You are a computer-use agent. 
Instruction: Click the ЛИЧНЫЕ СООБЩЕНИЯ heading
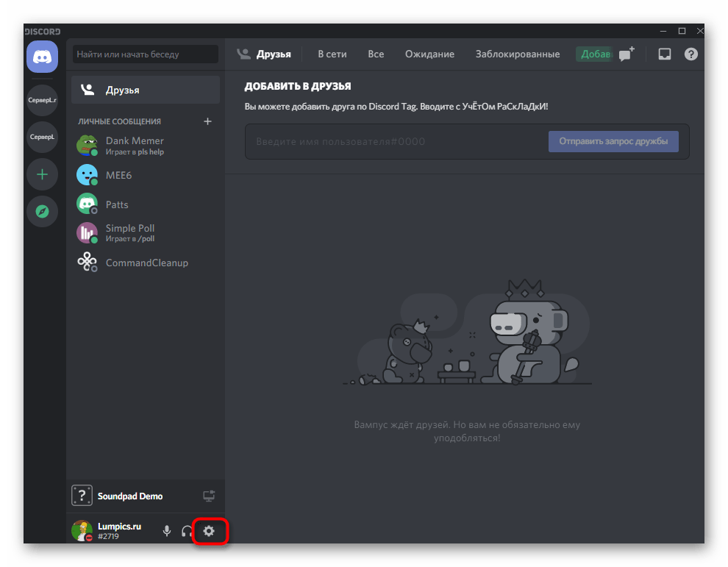(x=119, y=121)
